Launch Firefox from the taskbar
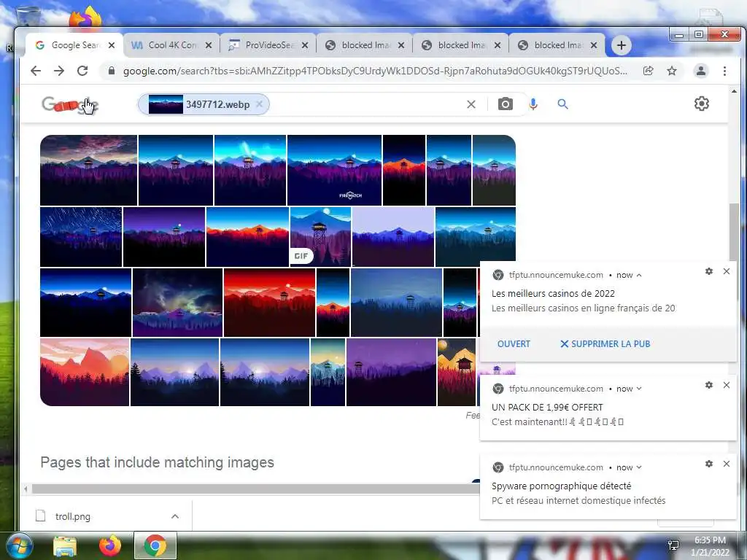Image resolution: width=747 pixels, height=560 pixels. [x=110, y=545]
